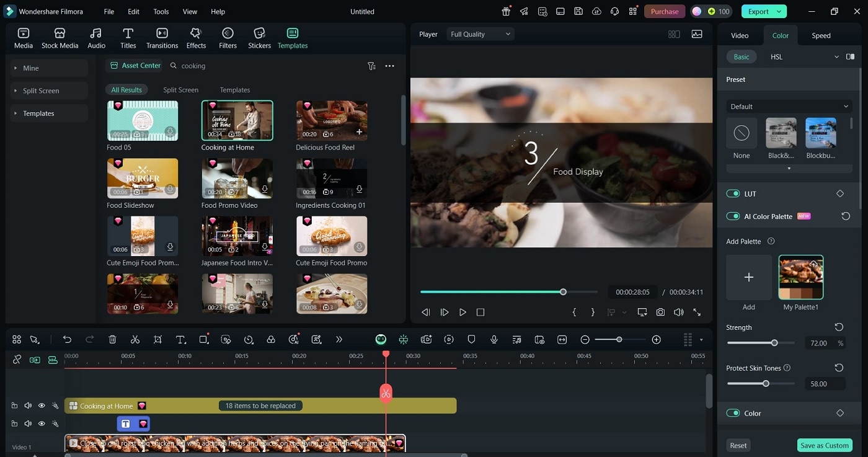
Task: Delete clip using trash icon
Action: 112,339
